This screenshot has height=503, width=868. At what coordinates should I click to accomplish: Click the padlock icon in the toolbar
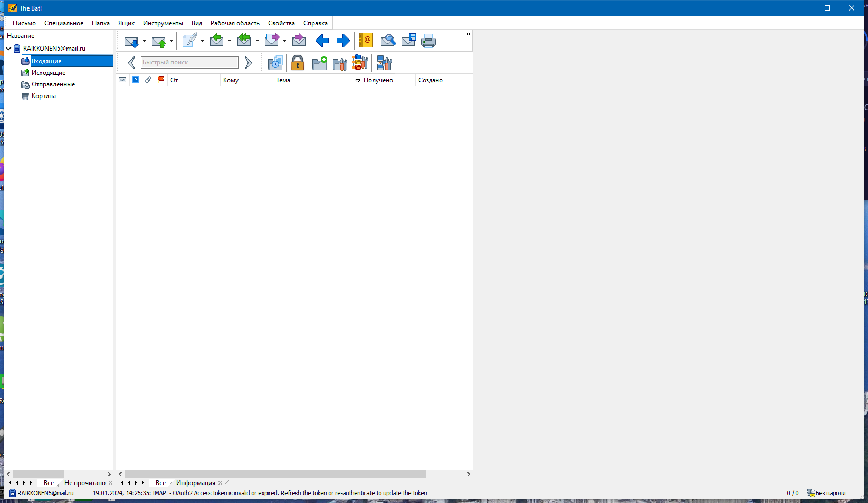[x=298, y=63]
